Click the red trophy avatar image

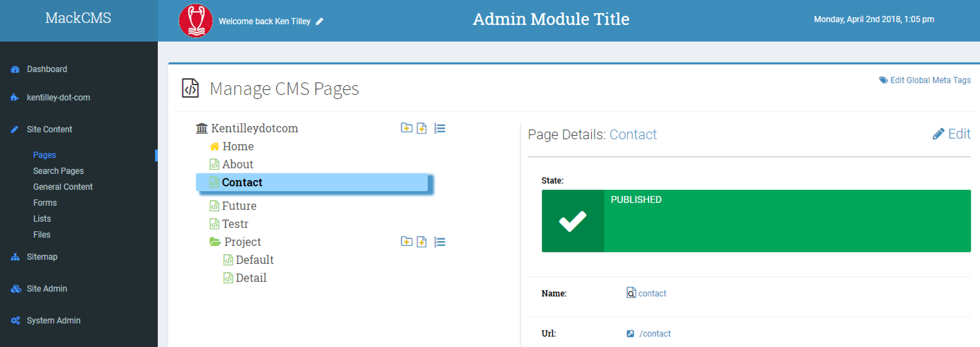point(196,20)
